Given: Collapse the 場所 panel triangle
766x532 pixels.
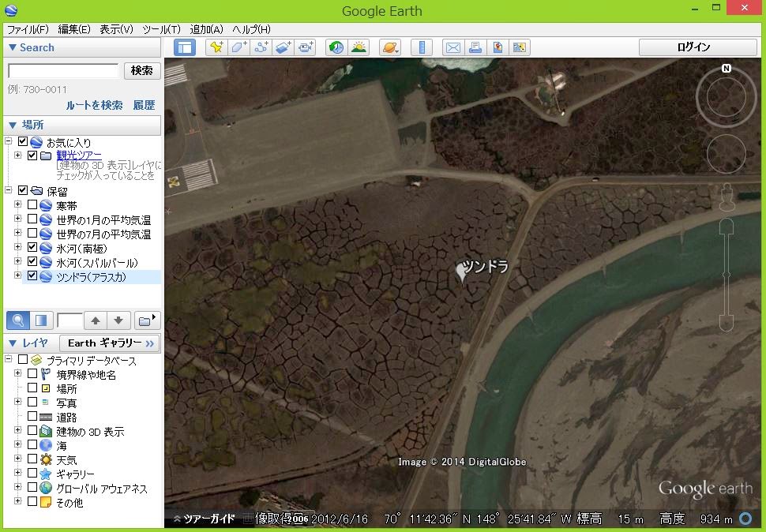Looking at the screenshot, I should (13, 125).
